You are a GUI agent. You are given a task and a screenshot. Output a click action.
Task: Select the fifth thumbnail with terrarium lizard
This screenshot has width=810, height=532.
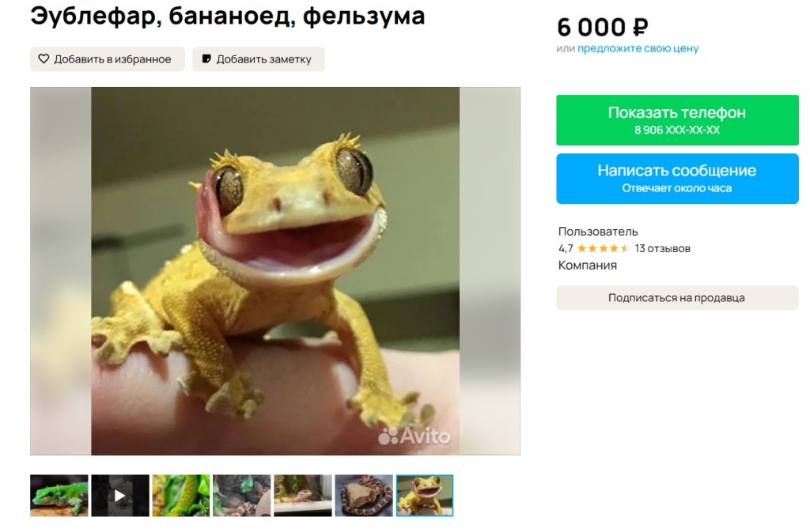303,496
